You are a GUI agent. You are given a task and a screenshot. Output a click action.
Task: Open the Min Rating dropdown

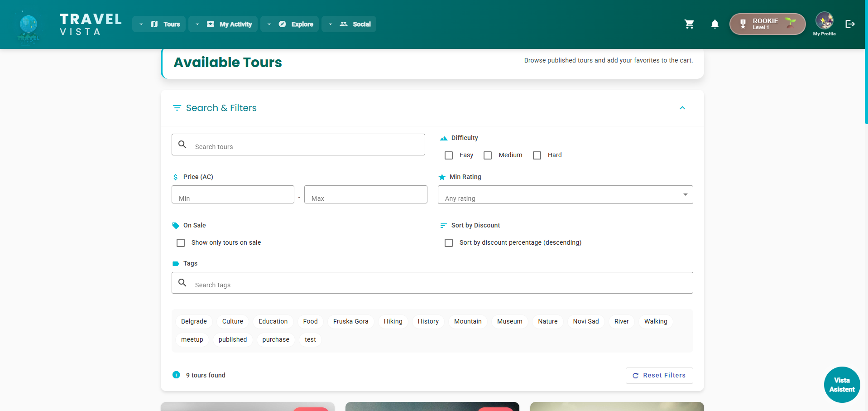point(565,195)
